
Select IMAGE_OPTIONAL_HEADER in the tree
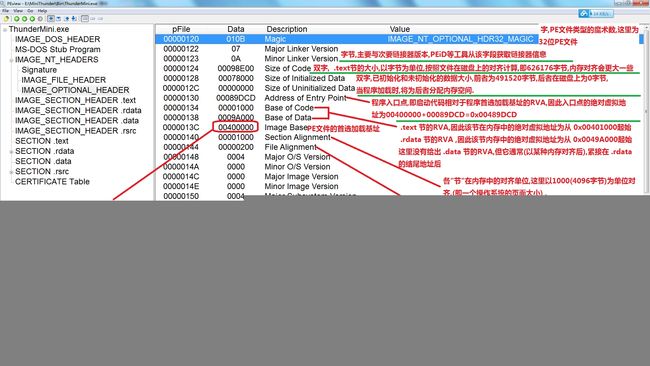(x=75, y=90)
